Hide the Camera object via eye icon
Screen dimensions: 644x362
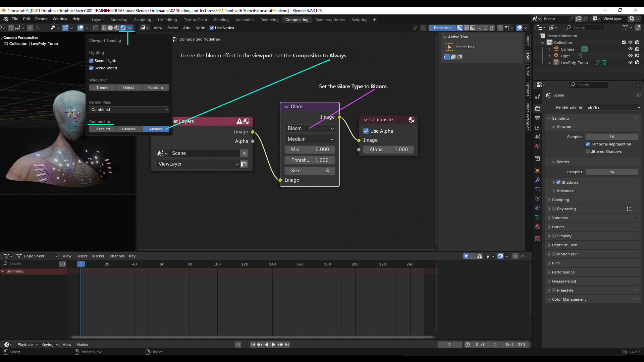[630, 49]
